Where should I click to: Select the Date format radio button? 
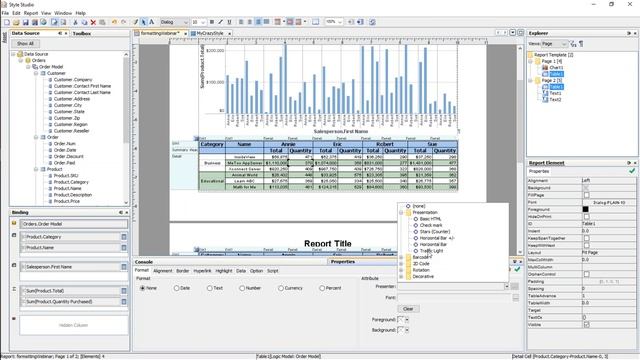click(176, 288)
